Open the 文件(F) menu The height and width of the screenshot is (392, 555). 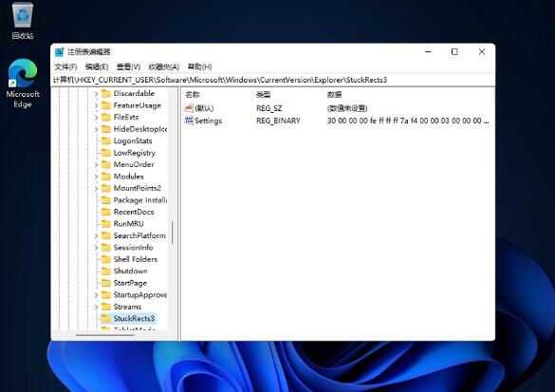(x=65, y=67)
